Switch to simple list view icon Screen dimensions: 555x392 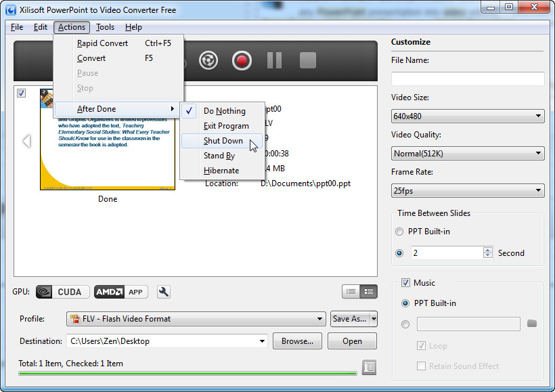(x=351, y=291)
